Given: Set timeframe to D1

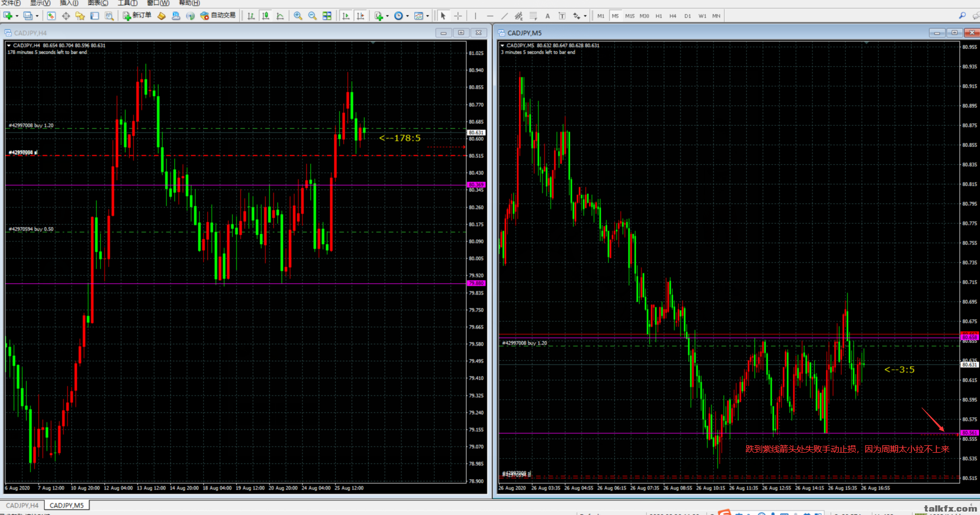Looking at the screenshot, I should point(687,16).
